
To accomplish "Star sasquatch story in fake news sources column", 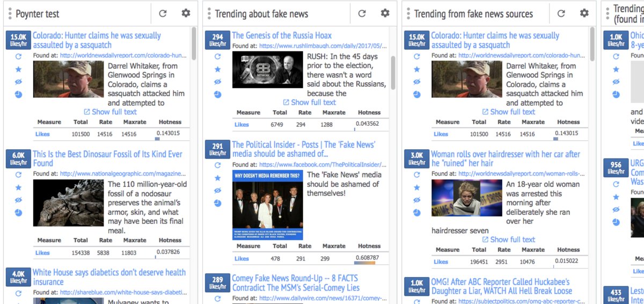I will pyautogui.click(x=416, y=69).
